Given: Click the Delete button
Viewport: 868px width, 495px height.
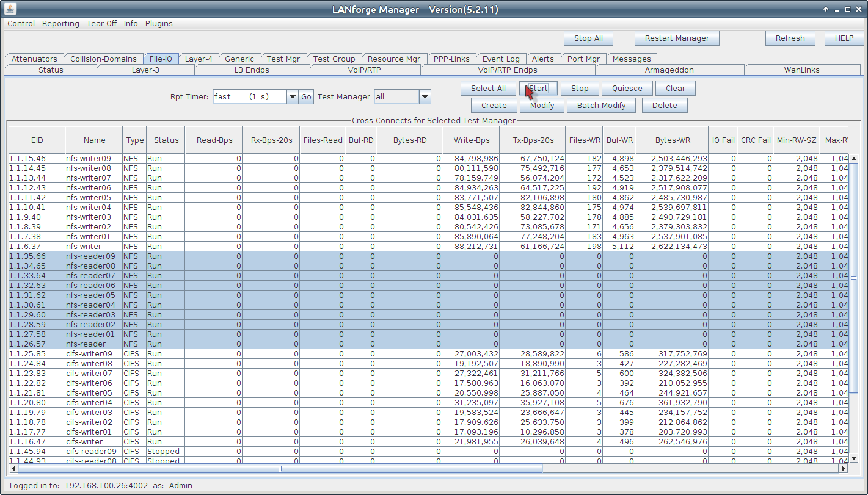Looking at the screenshot, I should [x=664, y=105].
